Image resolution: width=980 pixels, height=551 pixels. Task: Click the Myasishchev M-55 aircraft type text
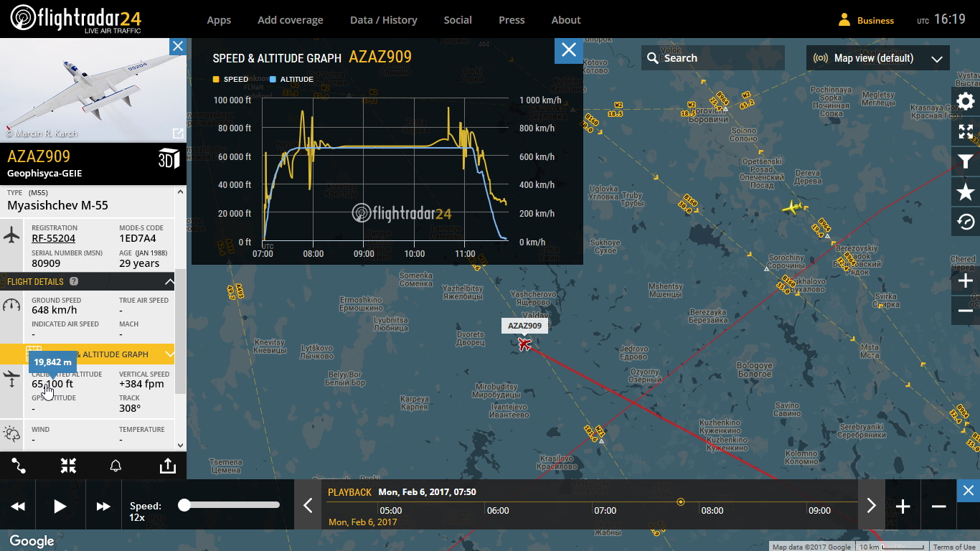coord(57,205)
